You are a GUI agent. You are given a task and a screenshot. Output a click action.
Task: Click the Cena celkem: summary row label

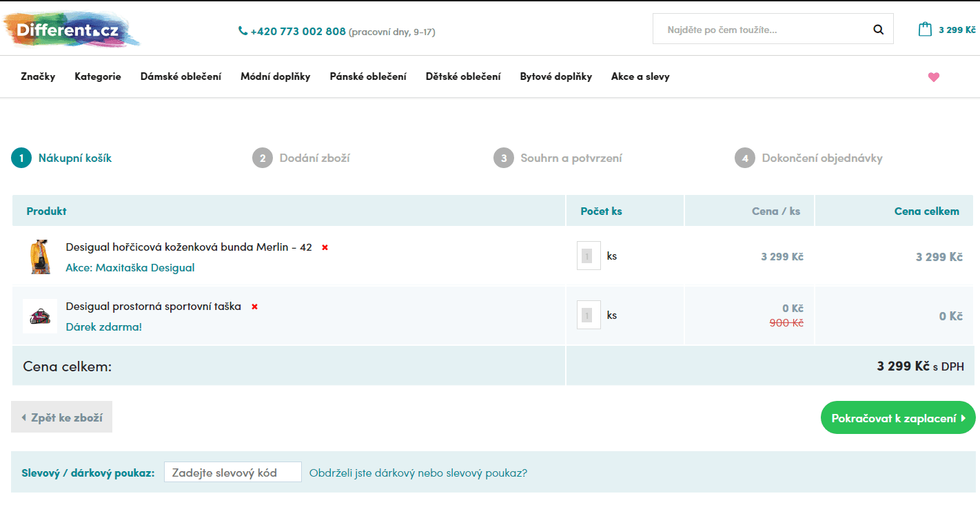coord(68,366)
